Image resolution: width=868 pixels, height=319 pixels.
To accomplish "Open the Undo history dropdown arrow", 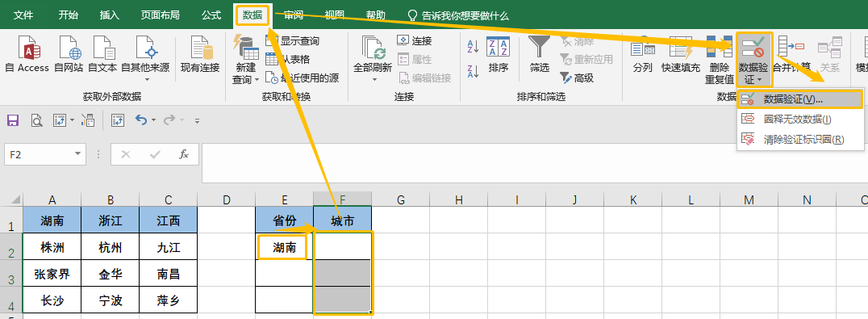I will point(153,120).
